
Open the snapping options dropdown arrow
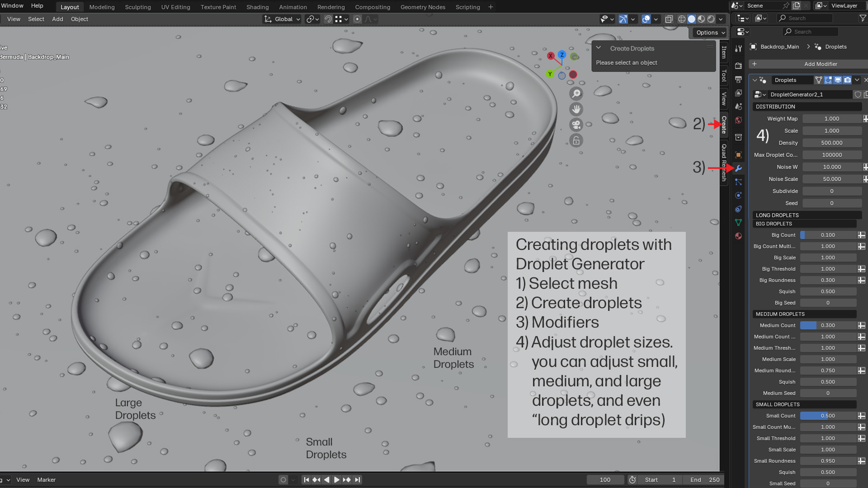[x=346, y=19]
